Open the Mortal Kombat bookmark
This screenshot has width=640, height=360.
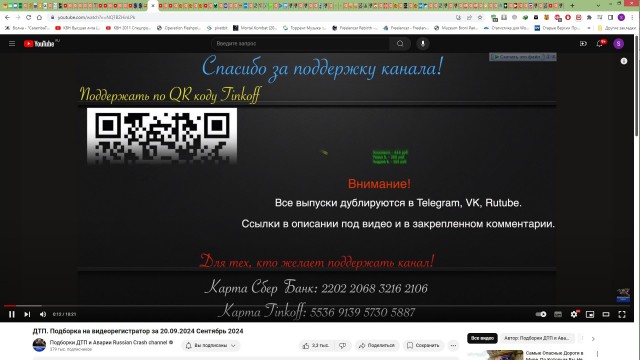pyautogui.click(x=255, y=28)
